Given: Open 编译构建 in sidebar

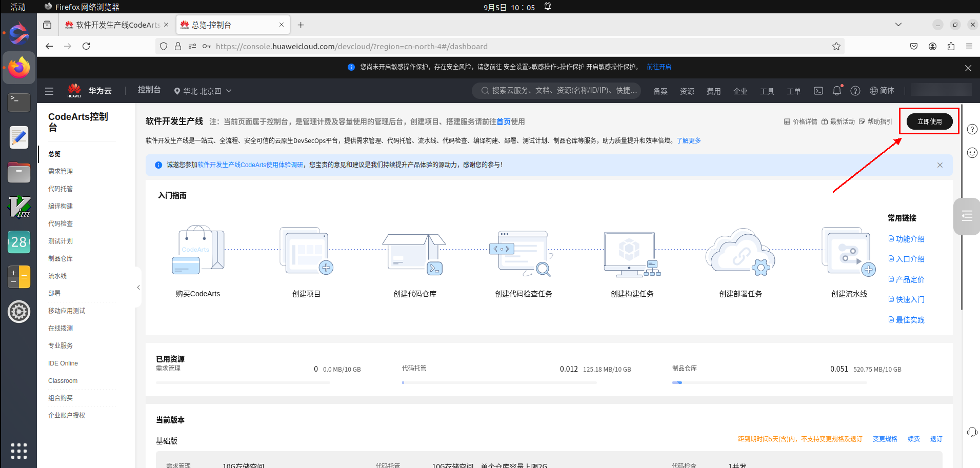Looking at the screenshot, I should tap(61, 206).
